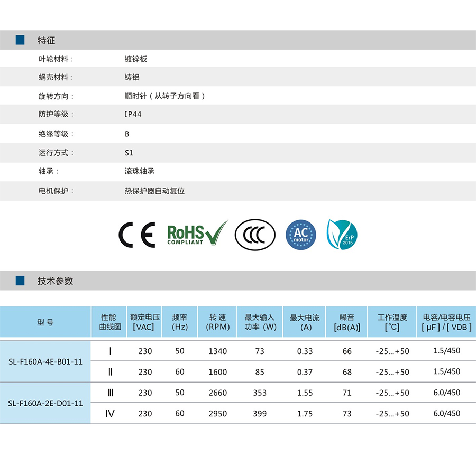476x456 pixels.
Task: Click the 0.37 current cell
Action: pyautogui.click(x=305, y=372)
